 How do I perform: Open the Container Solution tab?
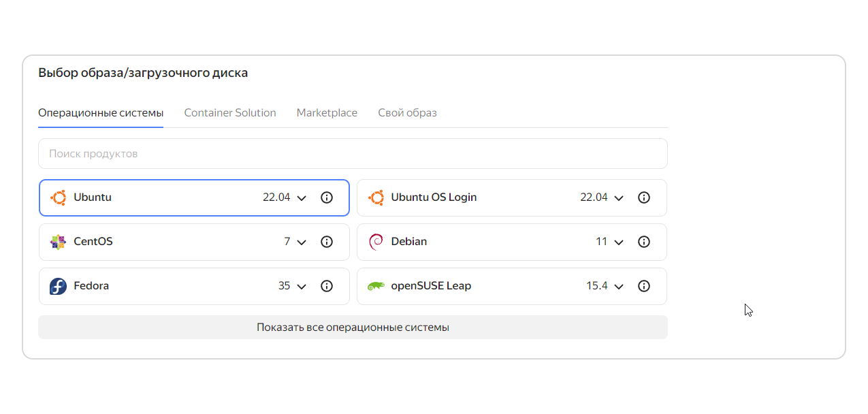click(230, 113)
